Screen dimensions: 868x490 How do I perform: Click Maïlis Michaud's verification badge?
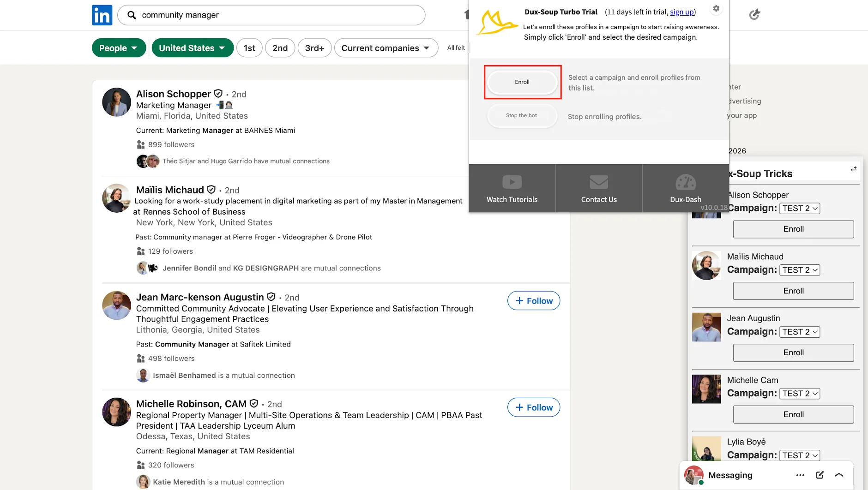tap(211, 190)
